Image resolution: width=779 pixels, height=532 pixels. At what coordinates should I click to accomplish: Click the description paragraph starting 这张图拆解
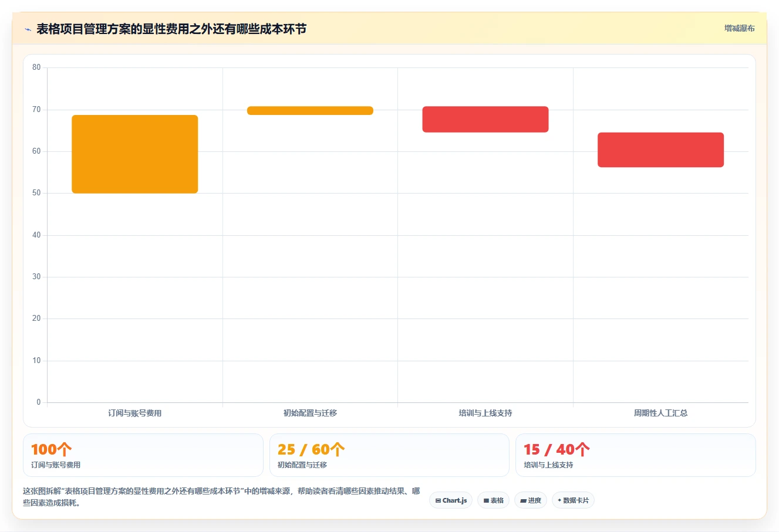pyautogui.click(x=221, y=497)
